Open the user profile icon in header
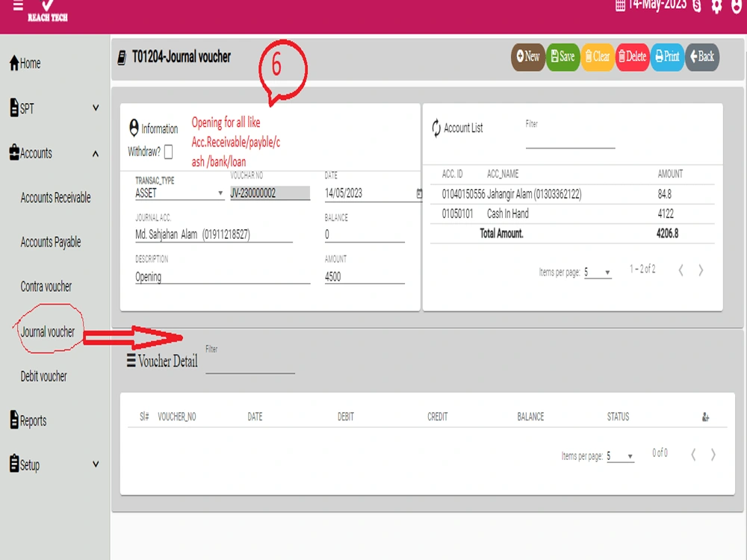Viewport: 747px width, 560px height. 737,6
